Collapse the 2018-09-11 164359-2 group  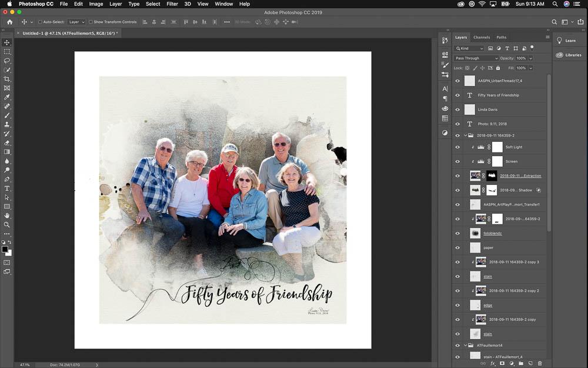[465, 135]
